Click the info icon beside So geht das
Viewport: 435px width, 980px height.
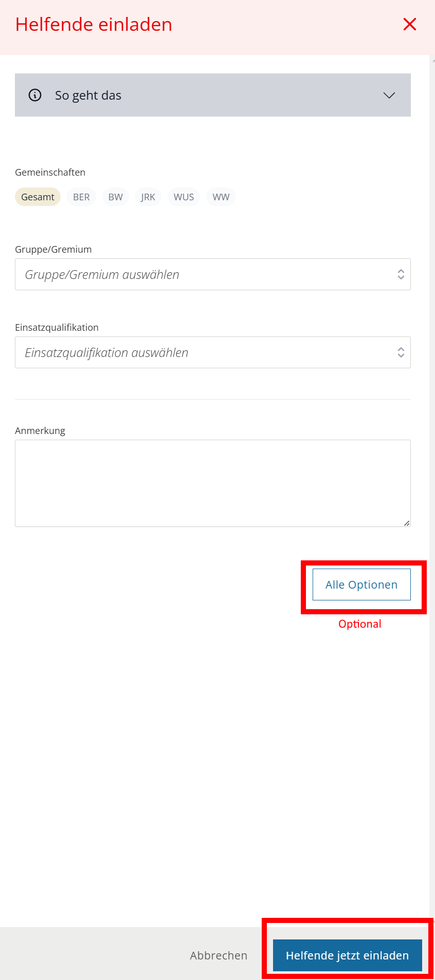pyautogui.click(x=35, y=95)
